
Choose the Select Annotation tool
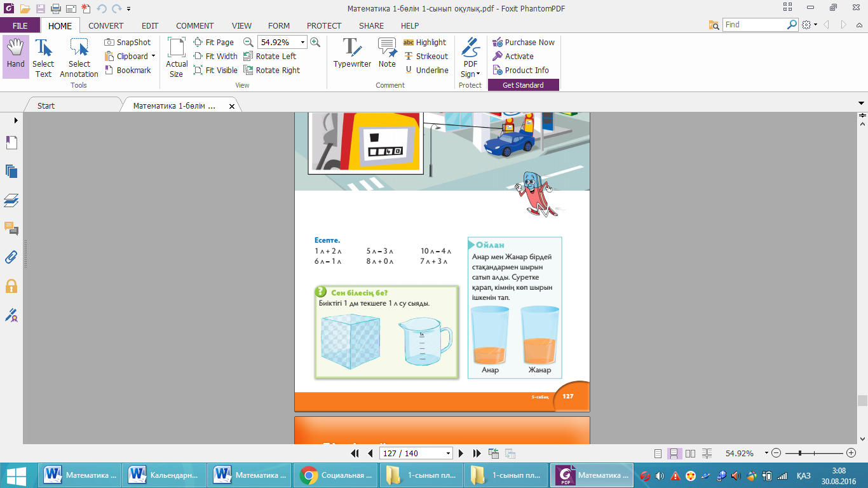(x=79, y=57)
